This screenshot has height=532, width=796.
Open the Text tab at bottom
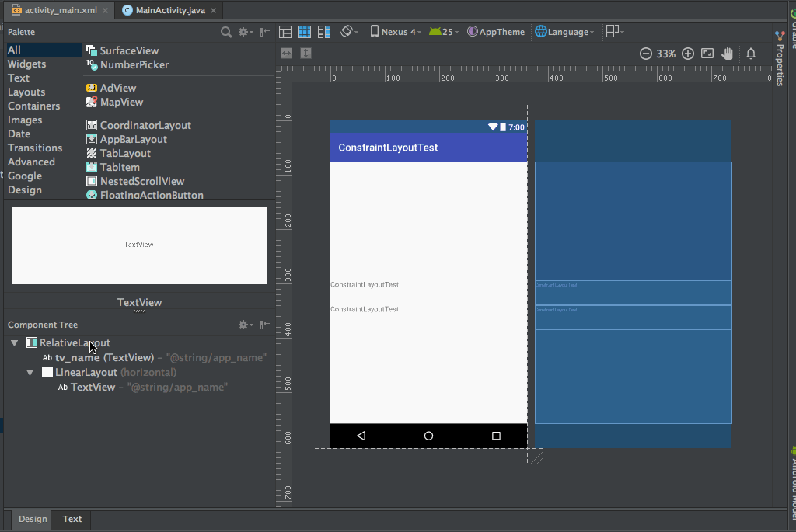[72, 519]
